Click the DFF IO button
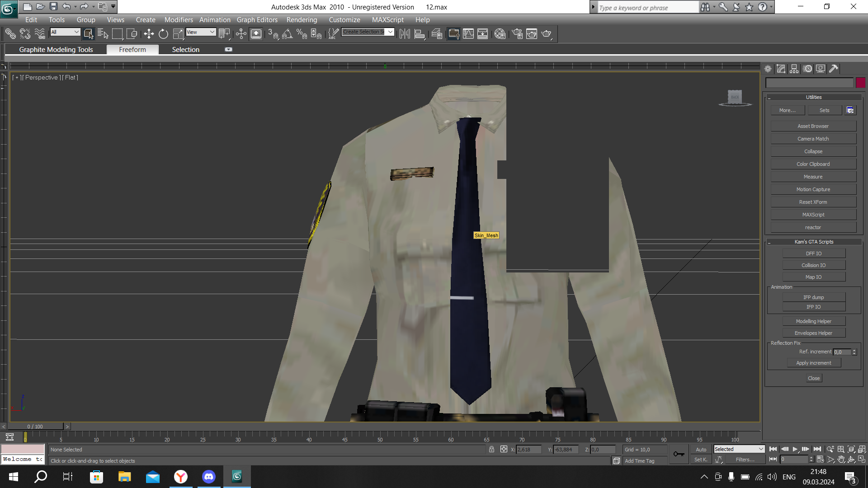This screenshot has height=488, width=868. pos(813,253)
